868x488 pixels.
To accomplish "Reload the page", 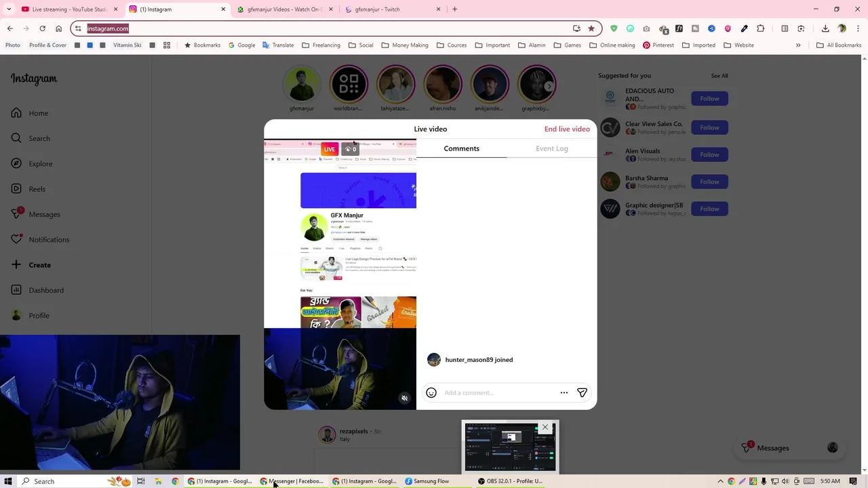I will tap(42, 28).
